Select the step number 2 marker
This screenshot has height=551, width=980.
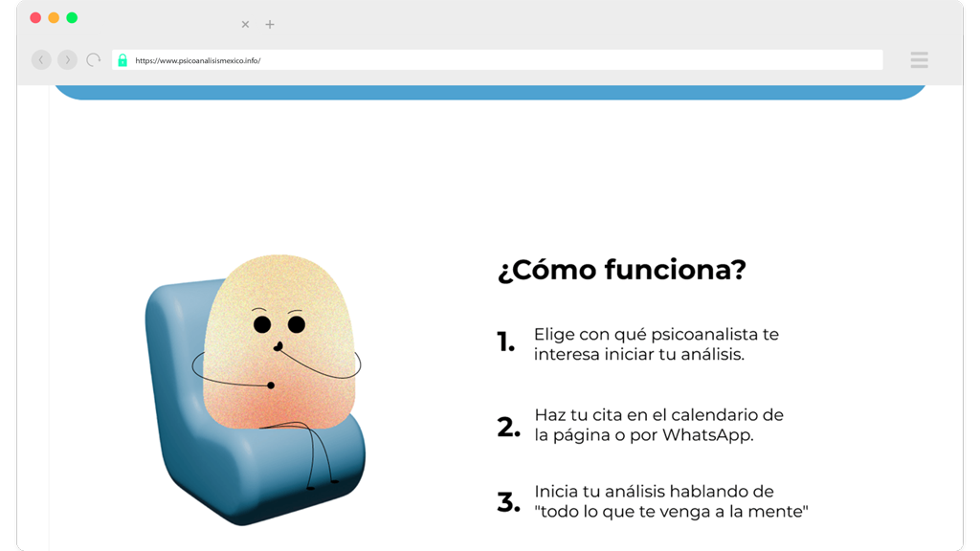click(509, 428)
